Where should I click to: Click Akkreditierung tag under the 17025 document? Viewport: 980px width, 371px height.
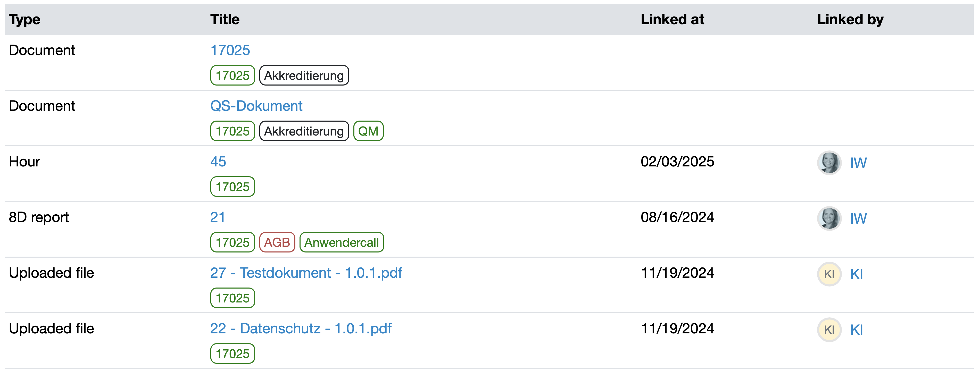click(304, 76)
